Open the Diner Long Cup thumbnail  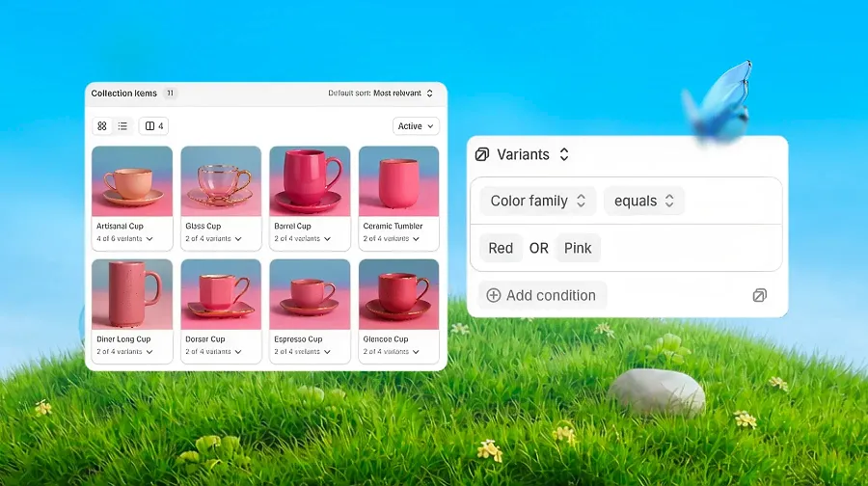[x=132, y=294]
